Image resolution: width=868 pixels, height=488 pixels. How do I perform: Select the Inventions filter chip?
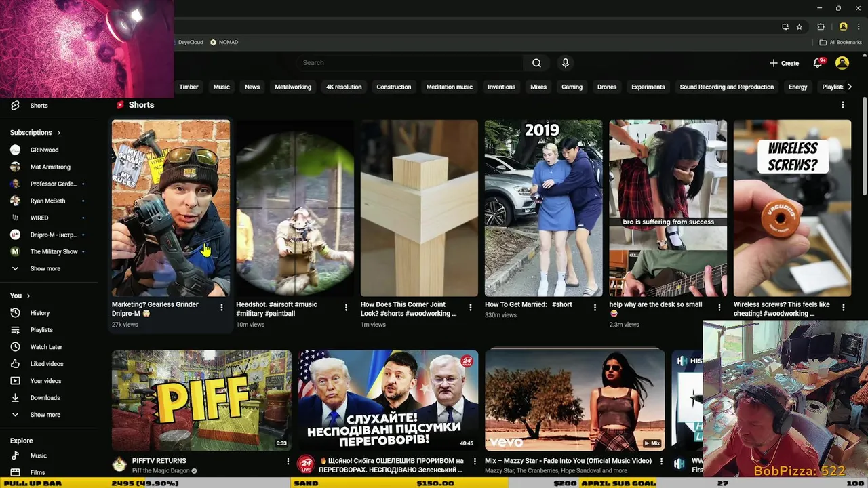tap(502, 87)
